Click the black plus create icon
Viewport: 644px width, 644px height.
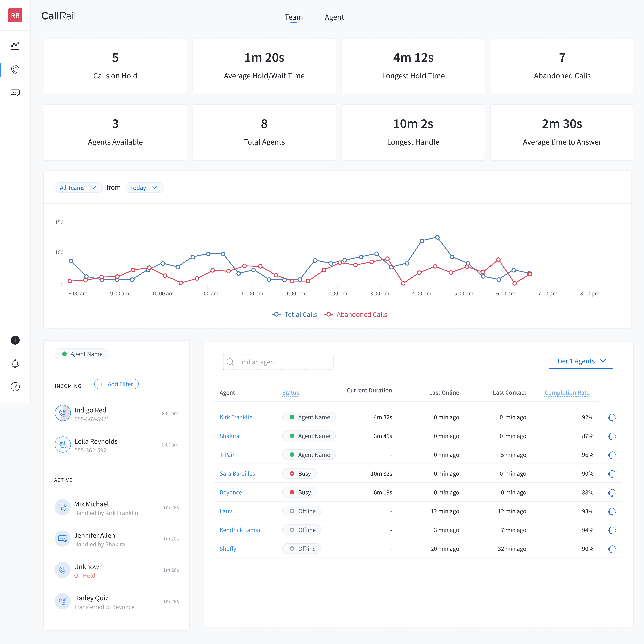point(15,340)
